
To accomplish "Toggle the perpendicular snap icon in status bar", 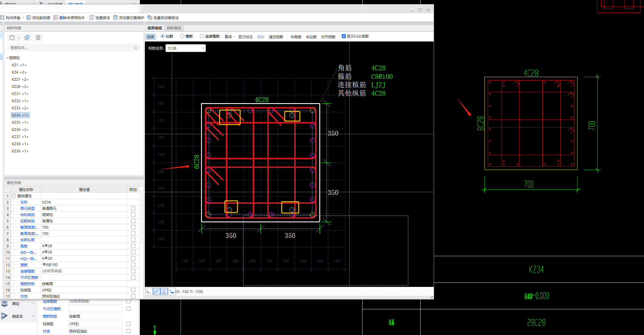I will (x=164, y=291).
